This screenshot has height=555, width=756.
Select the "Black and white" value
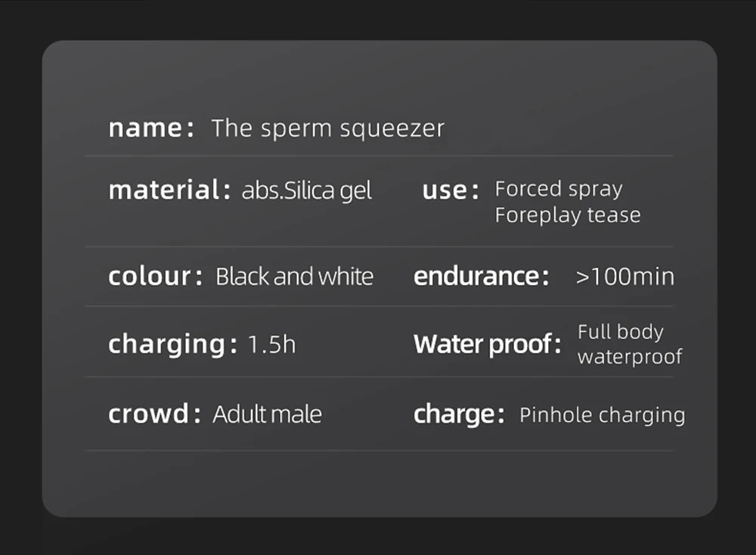(294, 276)
